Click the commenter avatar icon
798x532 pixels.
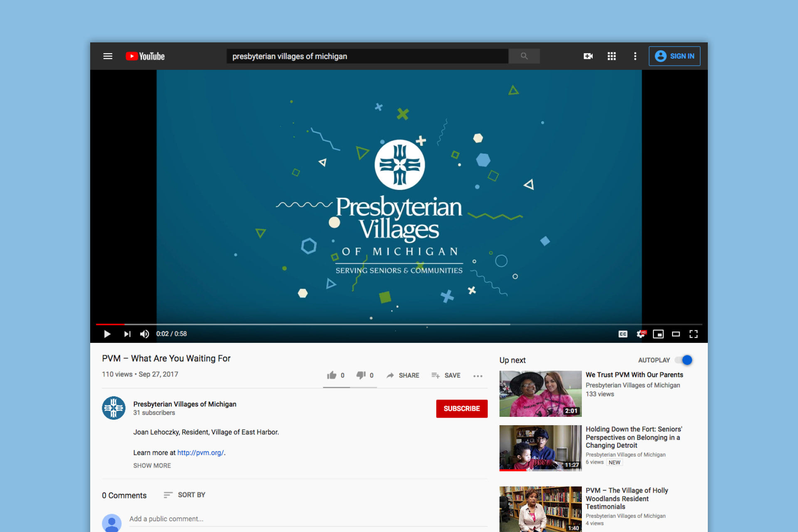(112, 523)
